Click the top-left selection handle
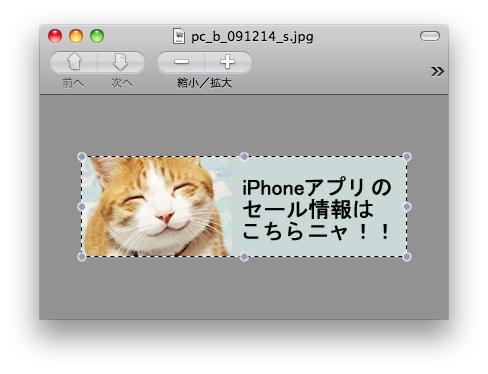The width and height of the screenshot is (488, 374). click(82, 157)
